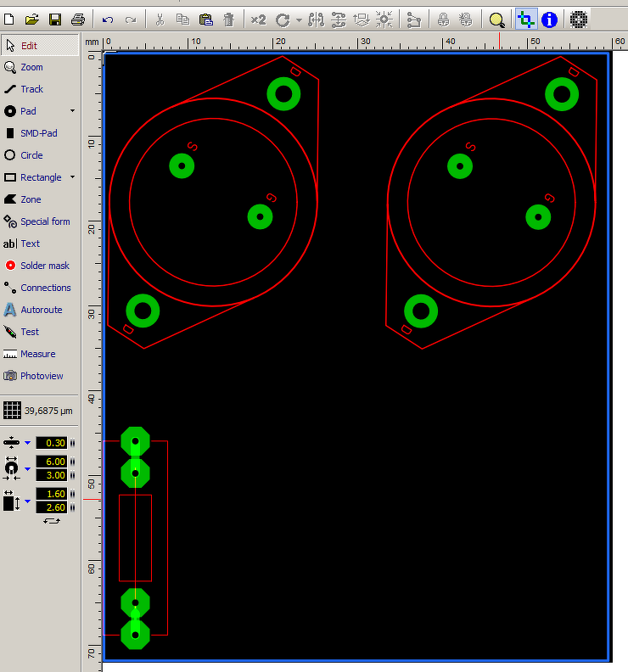
Task: Edit the SMD pad height field 2.60
Action: point(52,507)
